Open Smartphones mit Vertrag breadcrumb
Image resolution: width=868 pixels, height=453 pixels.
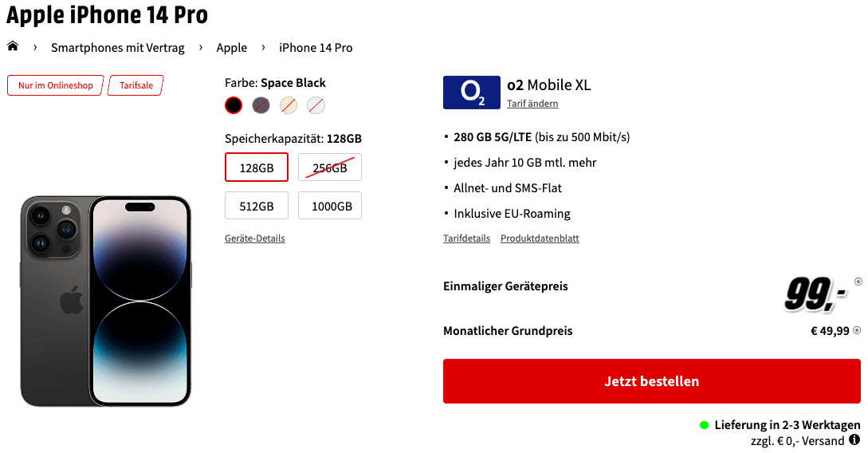tap(118, 48)
